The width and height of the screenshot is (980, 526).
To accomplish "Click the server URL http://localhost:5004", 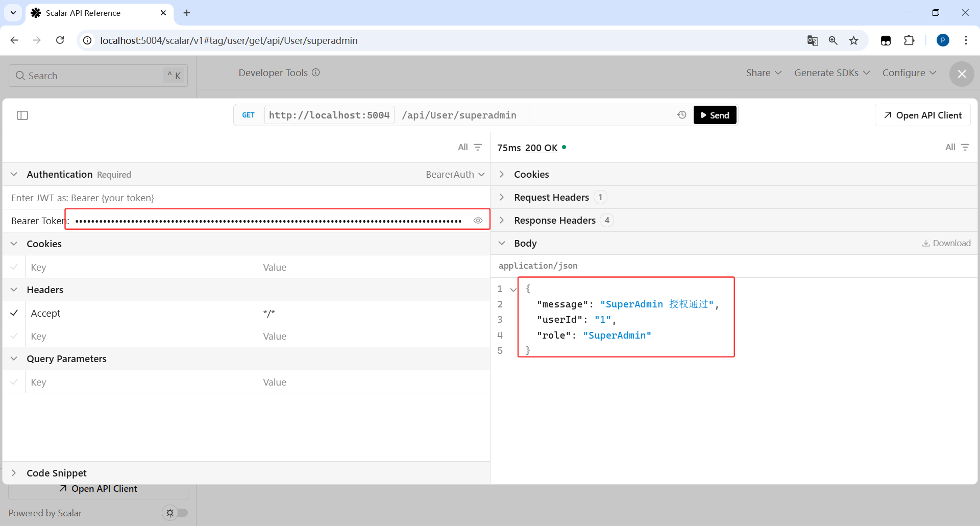I will tap(329, 115).
